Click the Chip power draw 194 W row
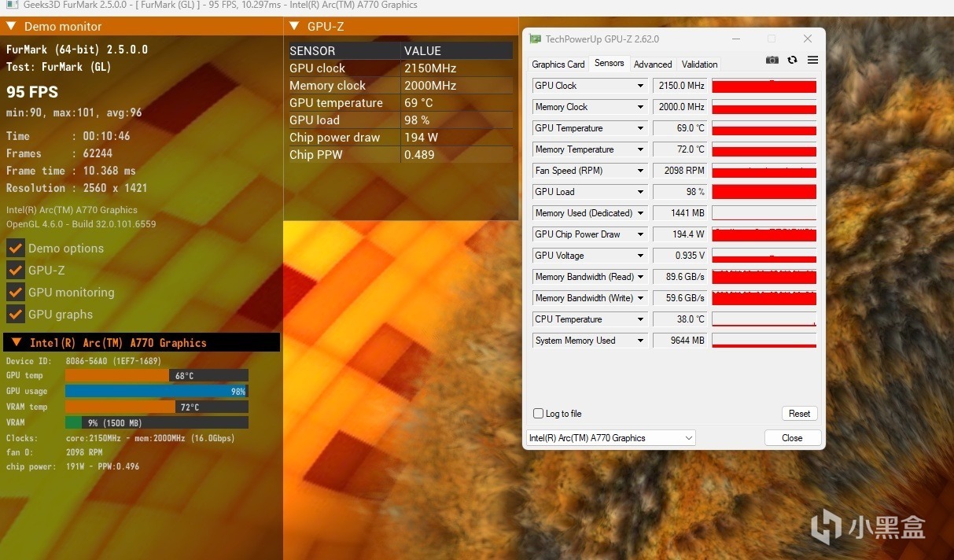954x560 pixels. point(401,138)
